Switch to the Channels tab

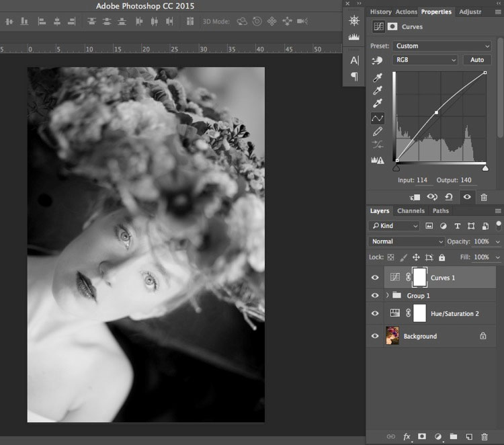point(411,211)
